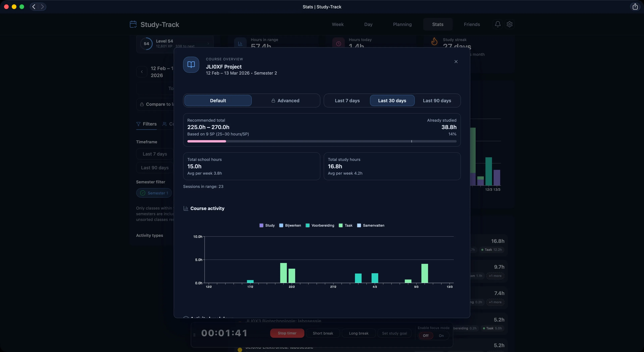Go forward with the browser forward arrow

click(x=42, y=7)
